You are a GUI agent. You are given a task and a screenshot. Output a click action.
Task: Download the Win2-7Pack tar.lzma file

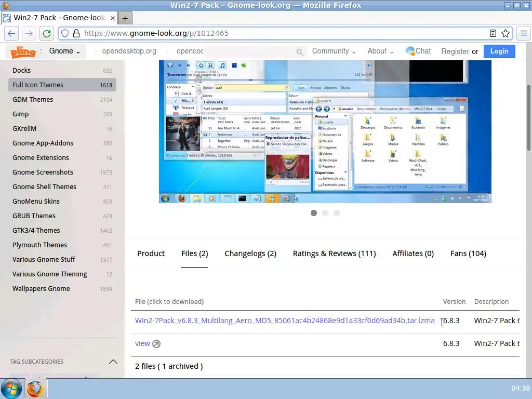(x=285, y=321)
